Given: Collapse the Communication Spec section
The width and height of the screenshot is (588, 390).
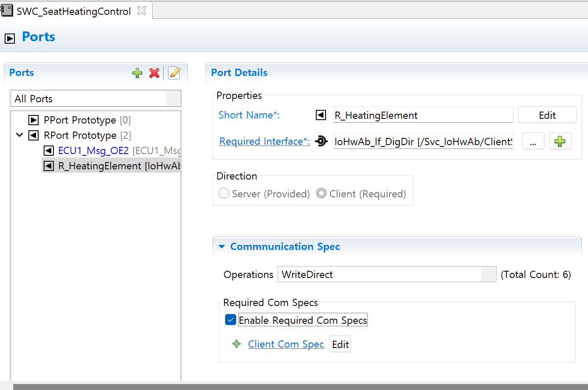Looking at the screenshot, I should click(222, 247).
